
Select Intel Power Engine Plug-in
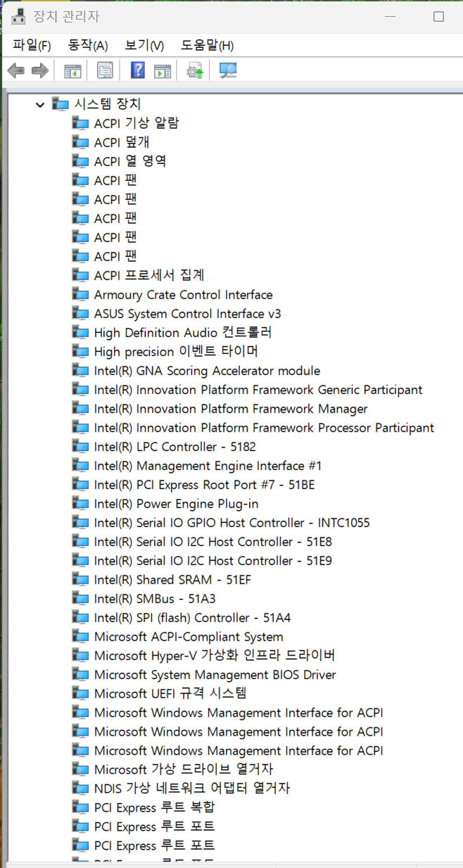(x=176, y=504)
